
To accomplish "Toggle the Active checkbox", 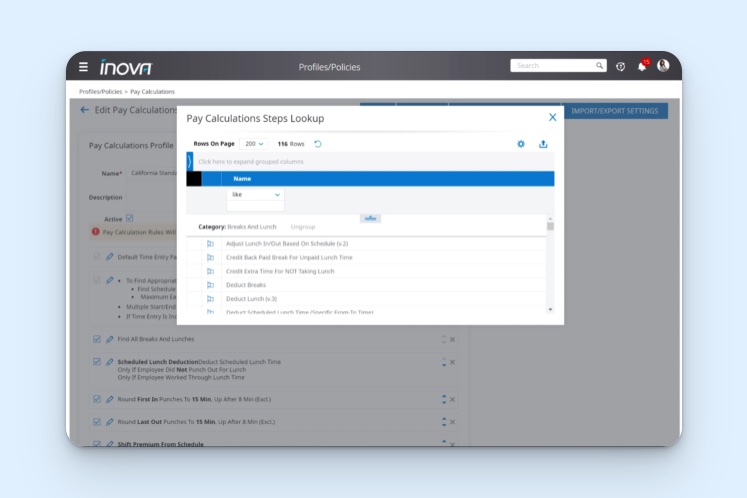I will 130,218.
